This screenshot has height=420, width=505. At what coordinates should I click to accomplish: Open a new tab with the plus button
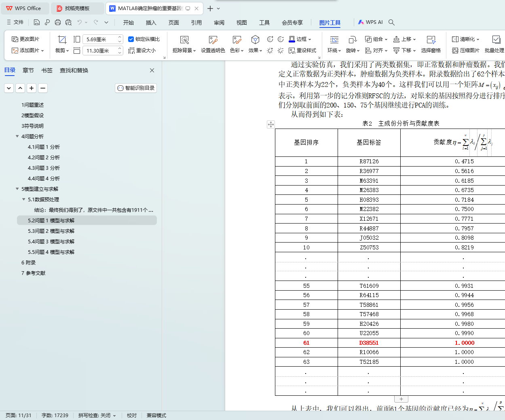[x=210, y=8]
